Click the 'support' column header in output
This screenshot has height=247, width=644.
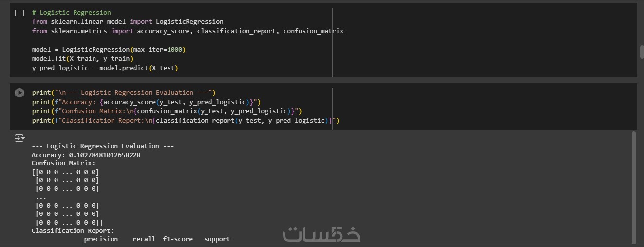217,239
